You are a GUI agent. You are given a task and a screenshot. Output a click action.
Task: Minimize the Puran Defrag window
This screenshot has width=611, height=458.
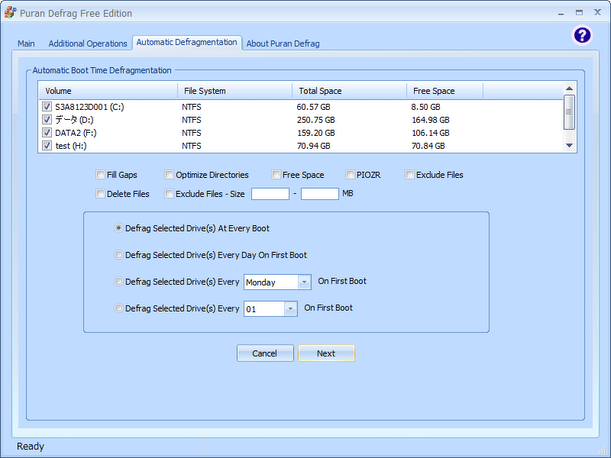[x=561, y=13]
